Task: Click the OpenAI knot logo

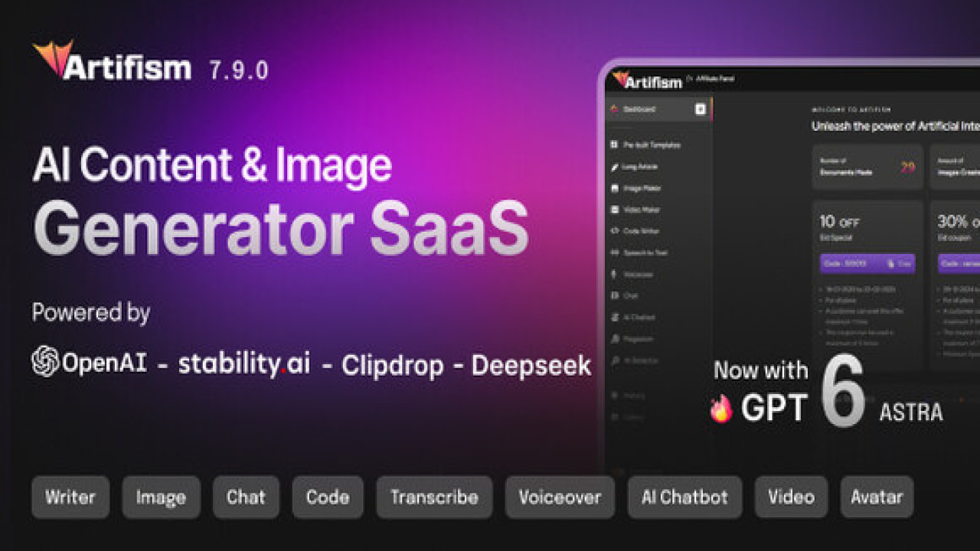Action: point(46,361)
